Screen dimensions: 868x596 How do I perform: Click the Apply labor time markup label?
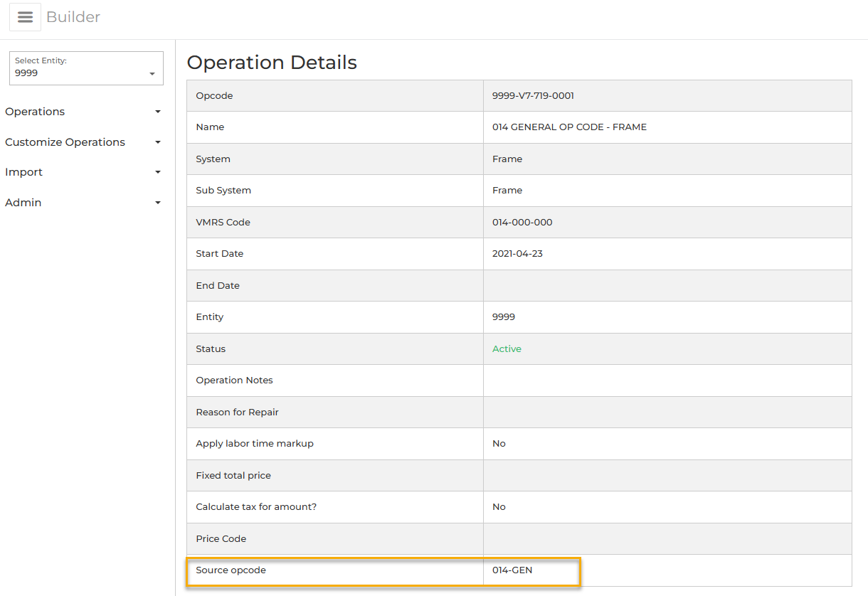click(255, 444)
